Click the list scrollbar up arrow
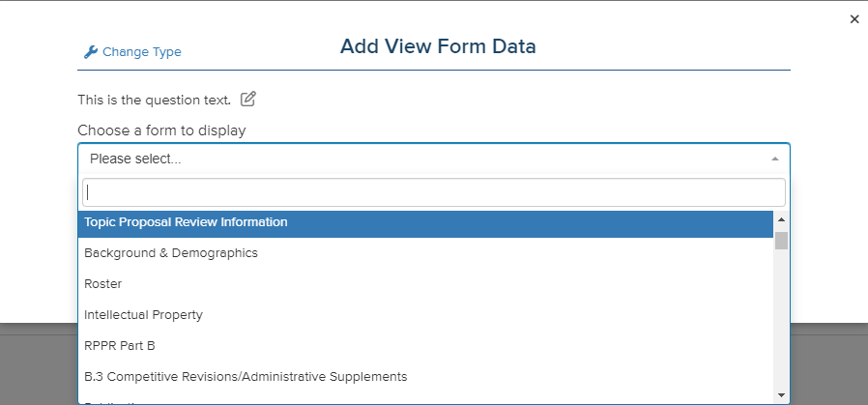The height and width of the screenshot is (405, 868). coord(782,219)
